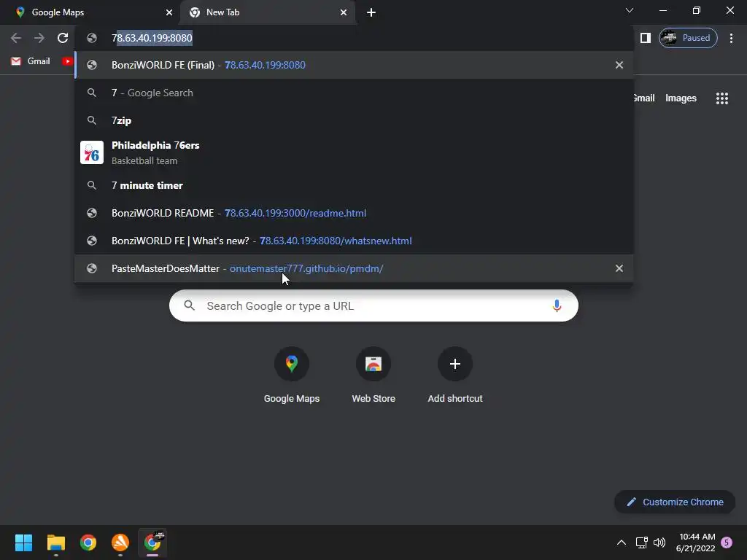Viewport: 747px width, 560px height.
Task: Open the taskbar clock and date
Action: pyautogui.click(x=695, y=542)
